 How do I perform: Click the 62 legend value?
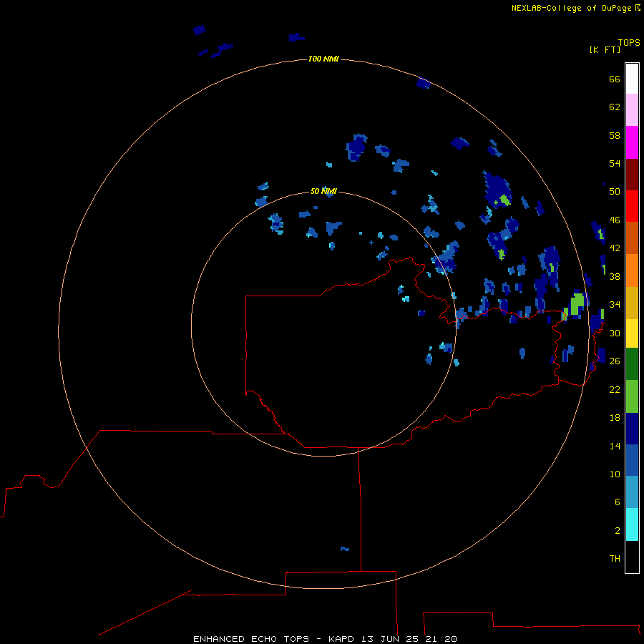tap(615, 107)
